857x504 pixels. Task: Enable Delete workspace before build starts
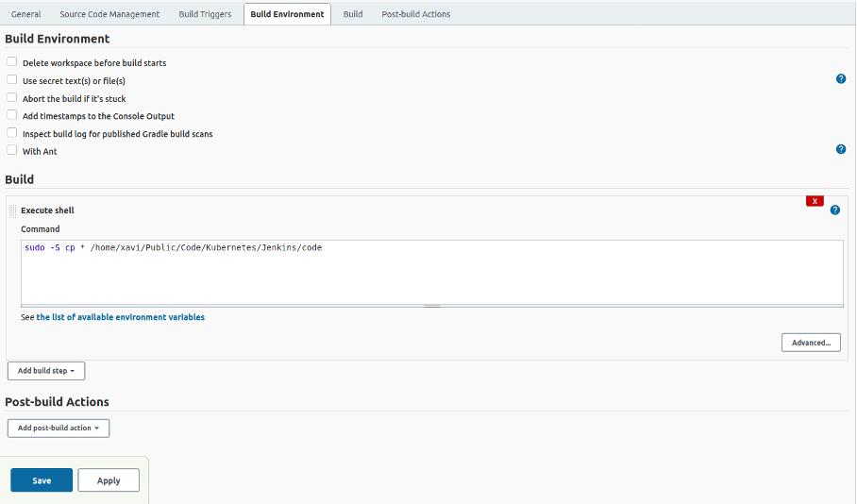(x=12, y=61)
